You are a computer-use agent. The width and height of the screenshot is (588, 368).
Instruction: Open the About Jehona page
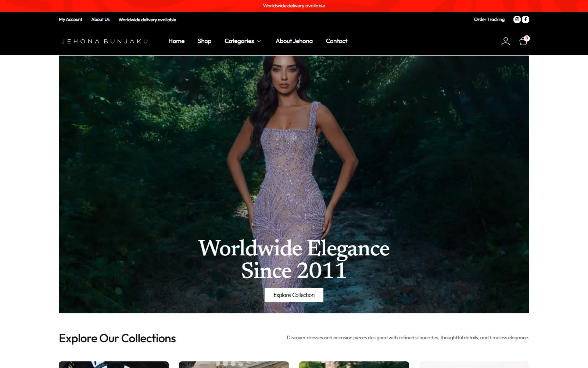point(294,41)
